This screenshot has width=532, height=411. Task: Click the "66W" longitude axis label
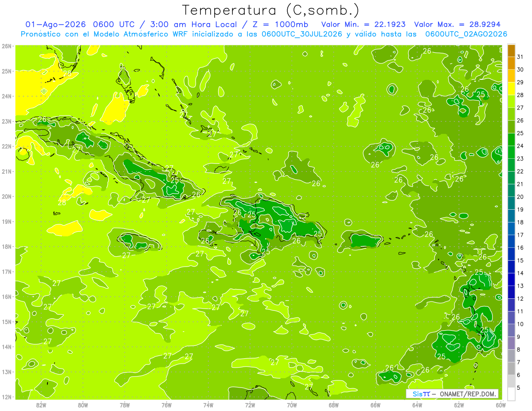point(375,405)
